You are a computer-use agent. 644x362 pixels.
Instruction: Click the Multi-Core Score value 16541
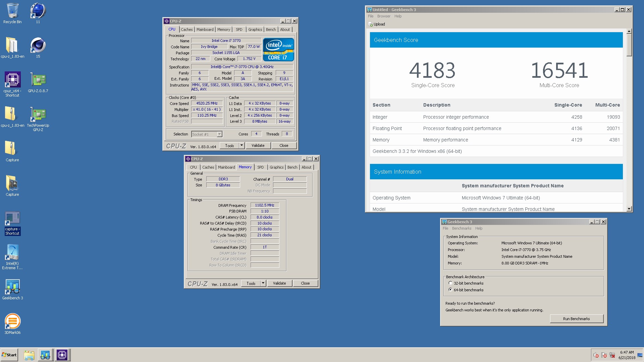tap(559, 71)
